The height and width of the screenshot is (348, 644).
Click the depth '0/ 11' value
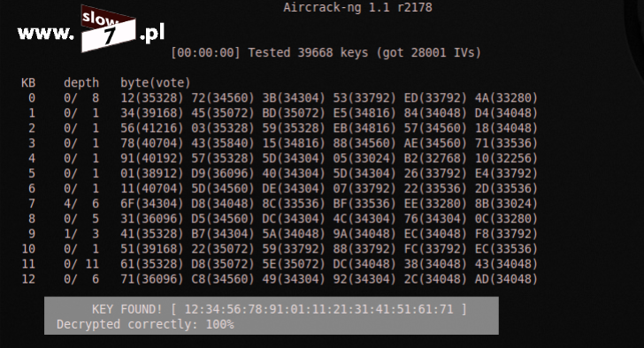pos(81,264)
